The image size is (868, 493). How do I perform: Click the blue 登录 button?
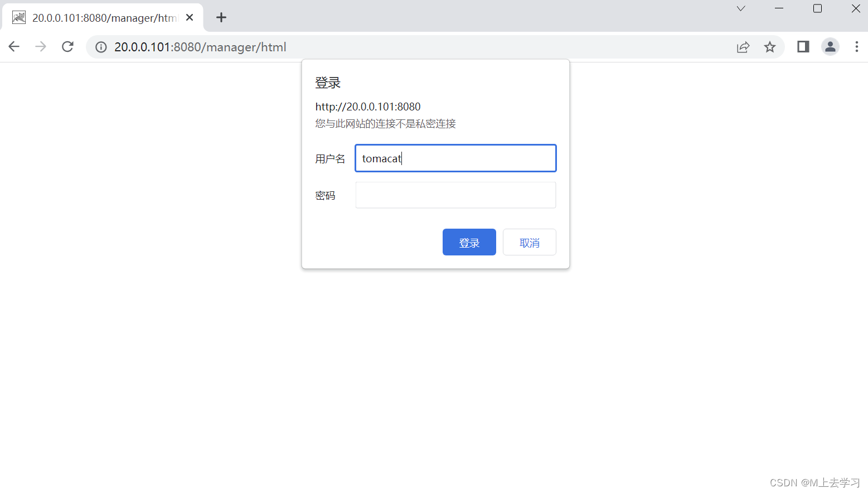[469, 242]
